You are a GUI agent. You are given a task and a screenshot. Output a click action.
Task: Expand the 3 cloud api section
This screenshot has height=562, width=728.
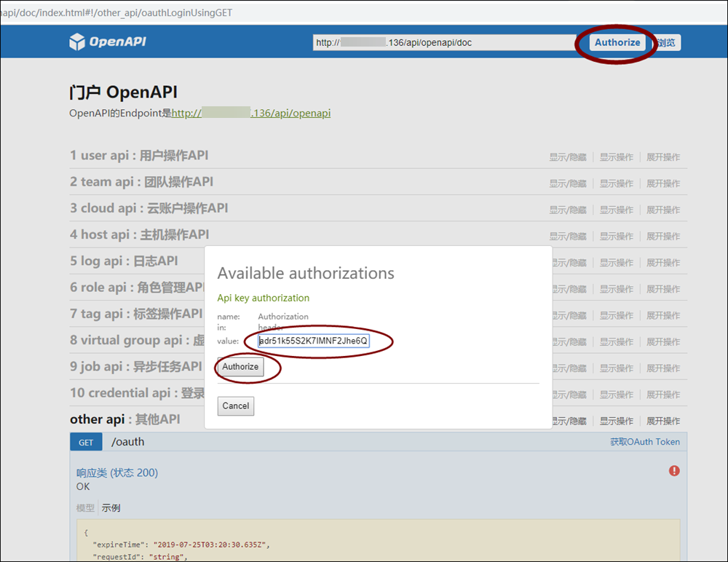(x=149, y=208)
